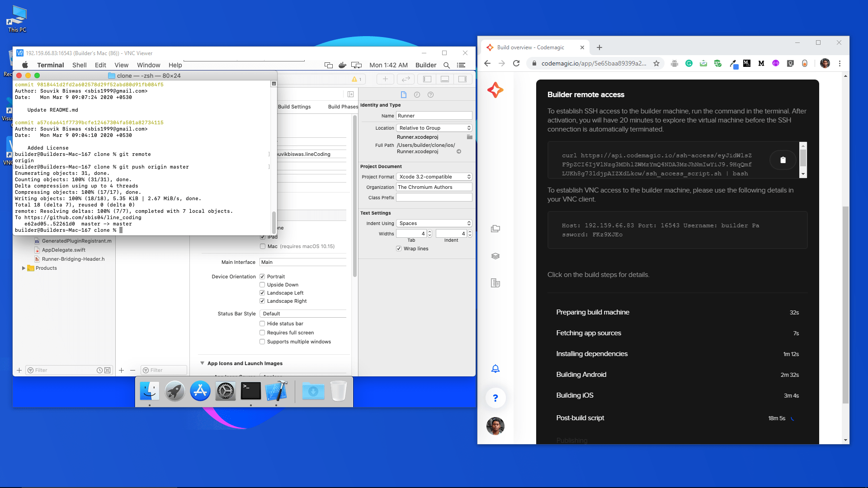Reload the Codemagic page
868x488 pixels.
pos(516,63)
